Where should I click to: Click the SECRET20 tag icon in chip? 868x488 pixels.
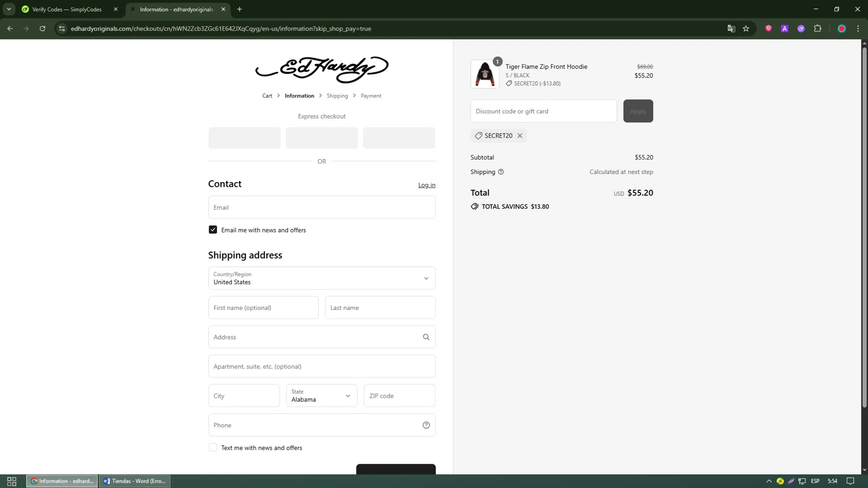479,136
